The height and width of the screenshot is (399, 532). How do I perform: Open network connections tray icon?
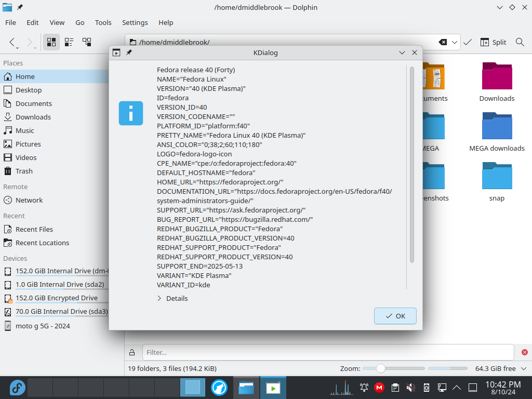(442, 388)
